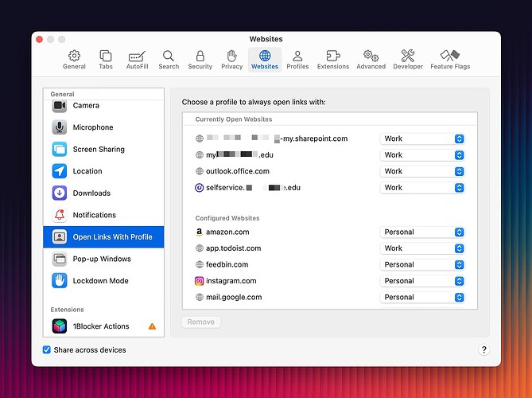This screenshot has height=398, width=532.
Task: Switch to the Security tab
Action: pos(200,60)
